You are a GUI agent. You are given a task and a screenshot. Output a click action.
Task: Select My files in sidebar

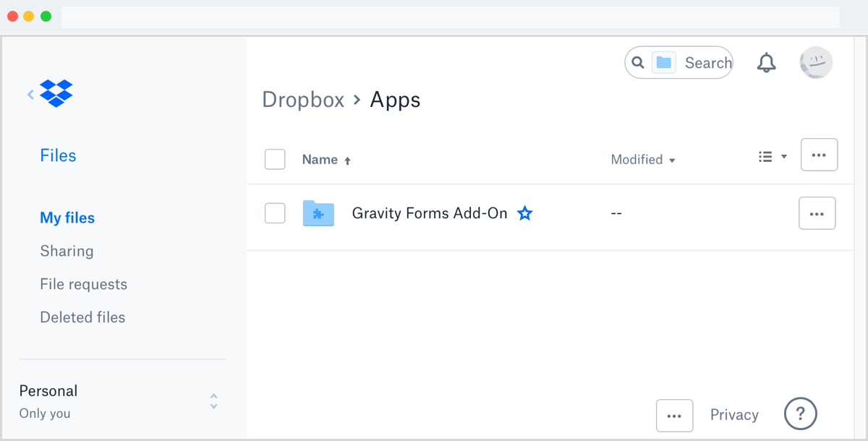click(67, 218)
